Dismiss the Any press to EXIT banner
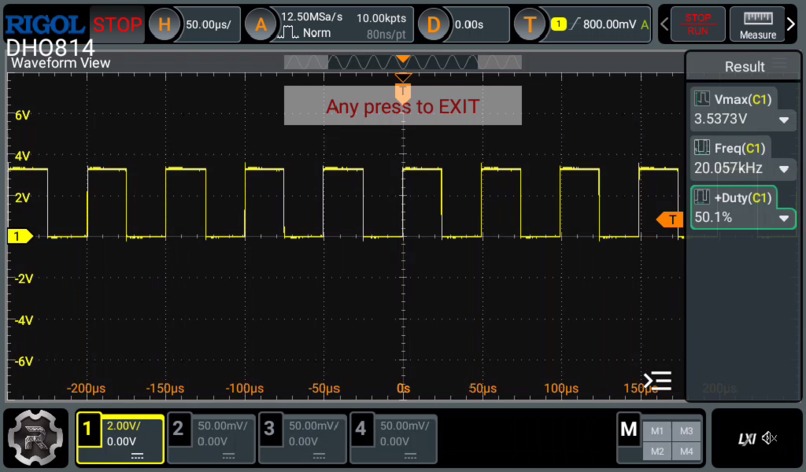Viewport: 806px width, 472px height. (x=402, y=105)
